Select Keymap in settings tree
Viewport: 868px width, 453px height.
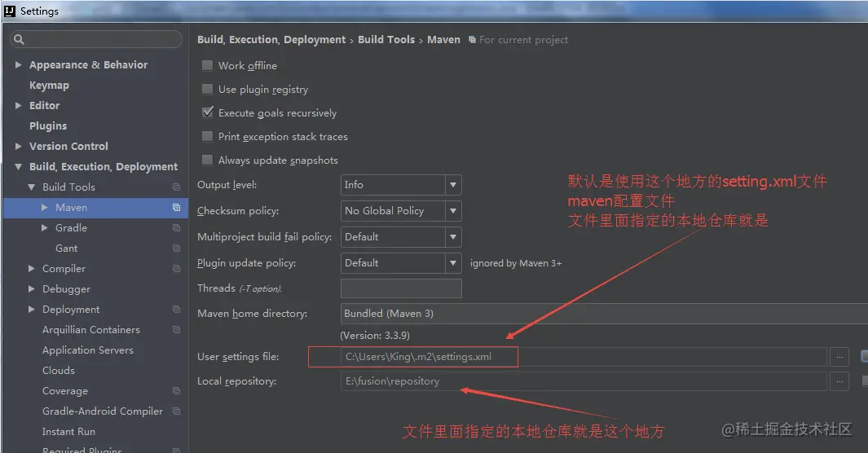coord(49,86)
